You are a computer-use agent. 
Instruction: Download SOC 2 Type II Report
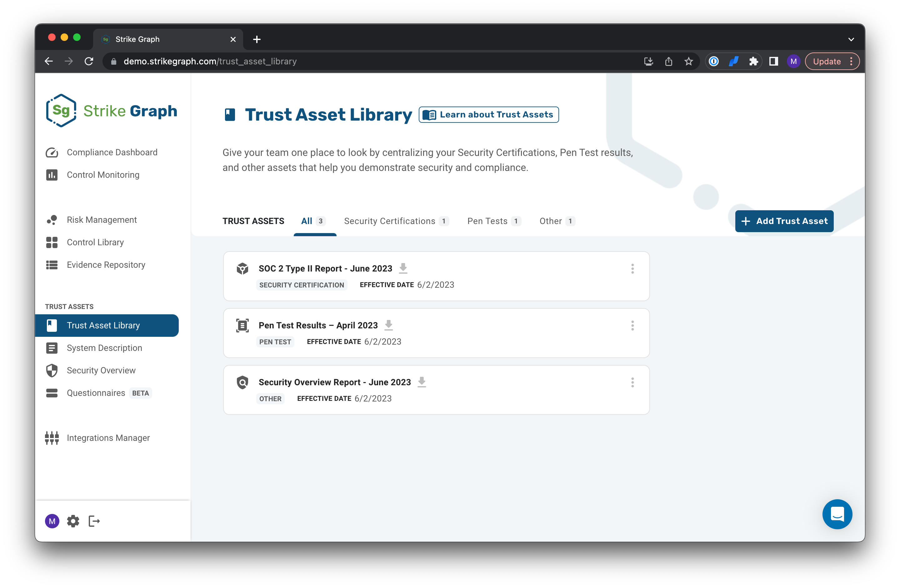403,268
